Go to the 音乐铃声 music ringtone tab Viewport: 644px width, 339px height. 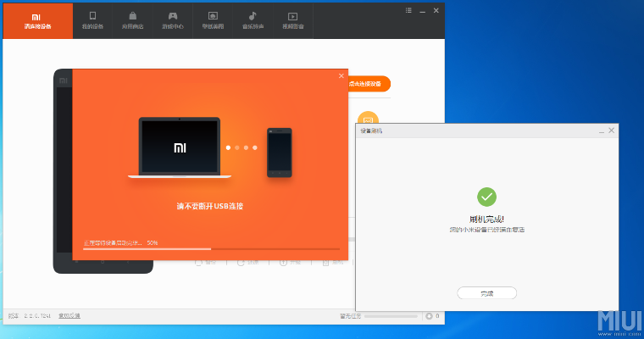click(253, 21)
